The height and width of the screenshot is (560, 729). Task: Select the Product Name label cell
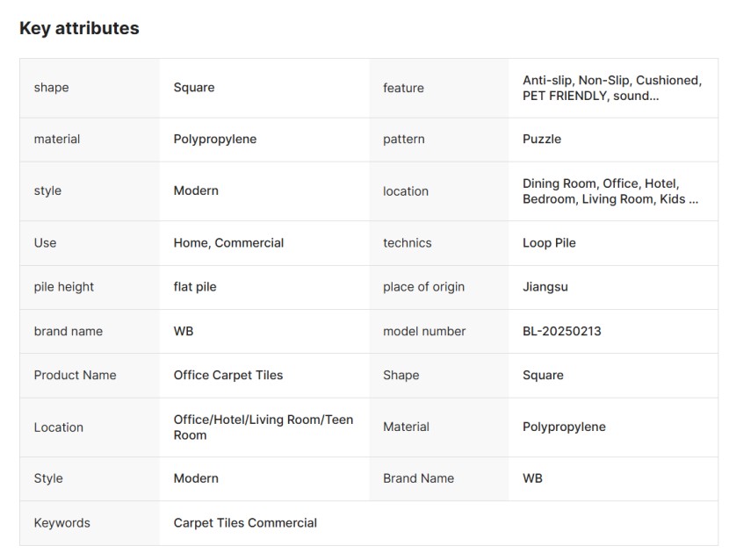point(75,375)
